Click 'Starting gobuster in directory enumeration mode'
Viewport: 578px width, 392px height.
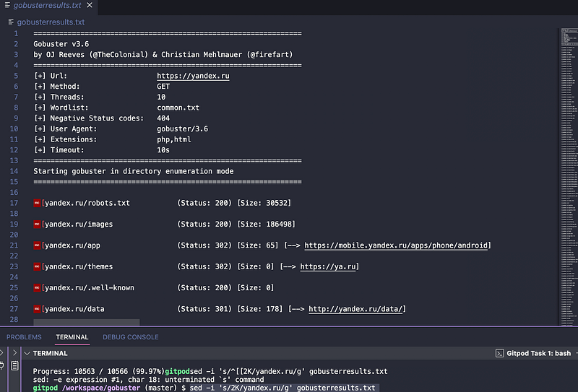click(134, 171)
